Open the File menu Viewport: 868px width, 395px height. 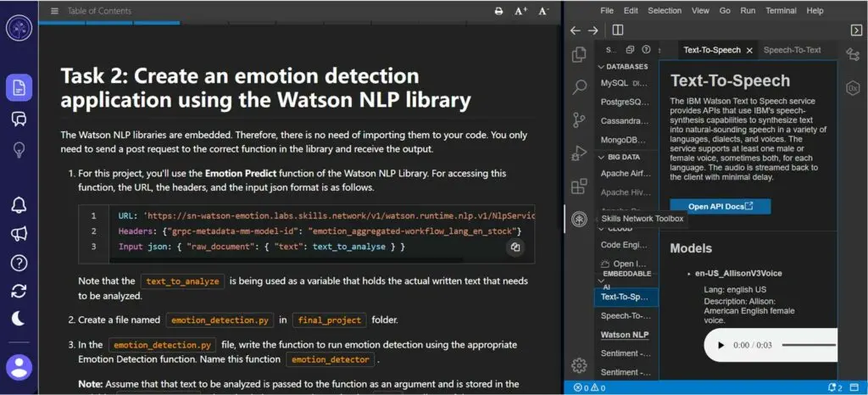pyautogui.click(x=607, y=10)
